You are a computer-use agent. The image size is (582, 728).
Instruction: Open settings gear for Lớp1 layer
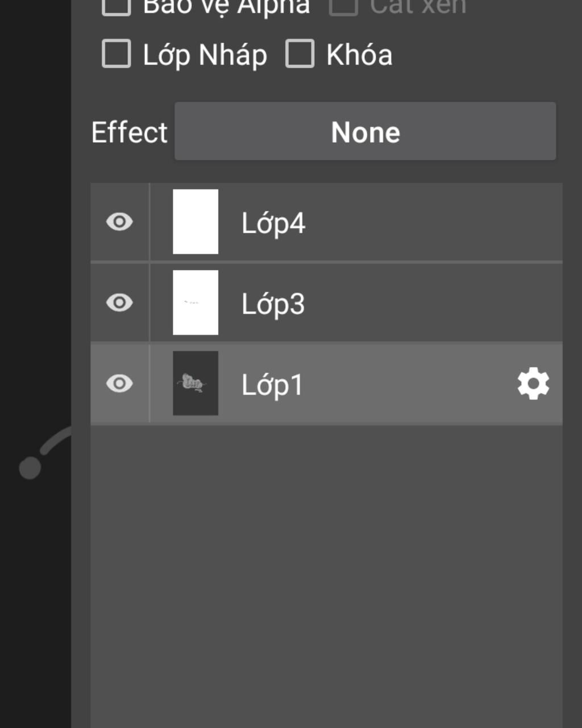pos(533,384)
